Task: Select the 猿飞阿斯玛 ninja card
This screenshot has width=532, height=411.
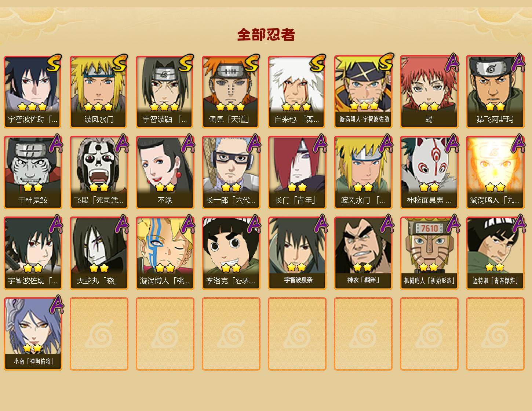Action: pos(495,92)
